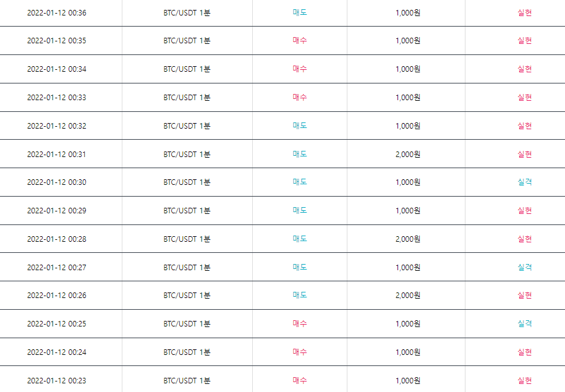
Task: Click 실현 status in the 00:35 row
Action: pos(524,41)
